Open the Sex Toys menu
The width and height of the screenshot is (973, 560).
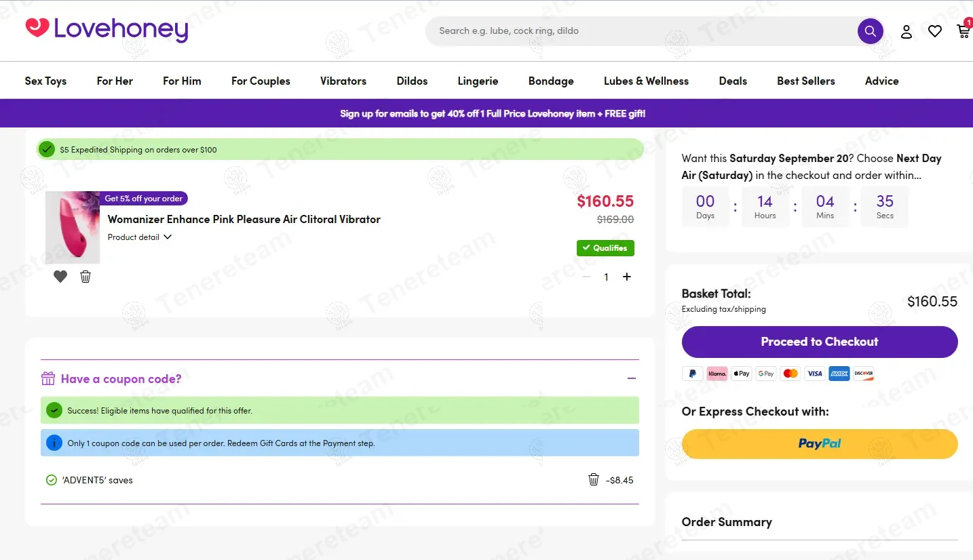[x=45, y=81]
